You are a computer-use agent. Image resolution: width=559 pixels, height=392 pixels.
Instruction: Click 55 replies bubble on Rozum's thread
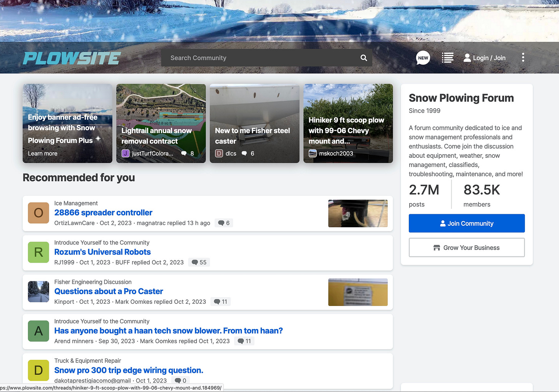[x=199, y=262]
